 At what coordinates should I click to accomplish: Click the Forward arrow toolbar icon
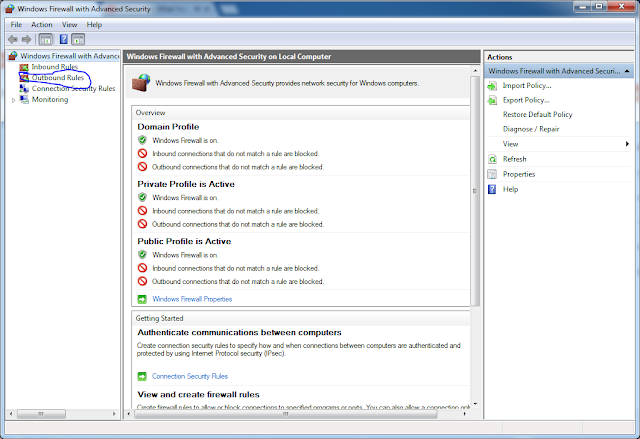tap(27, 40)
